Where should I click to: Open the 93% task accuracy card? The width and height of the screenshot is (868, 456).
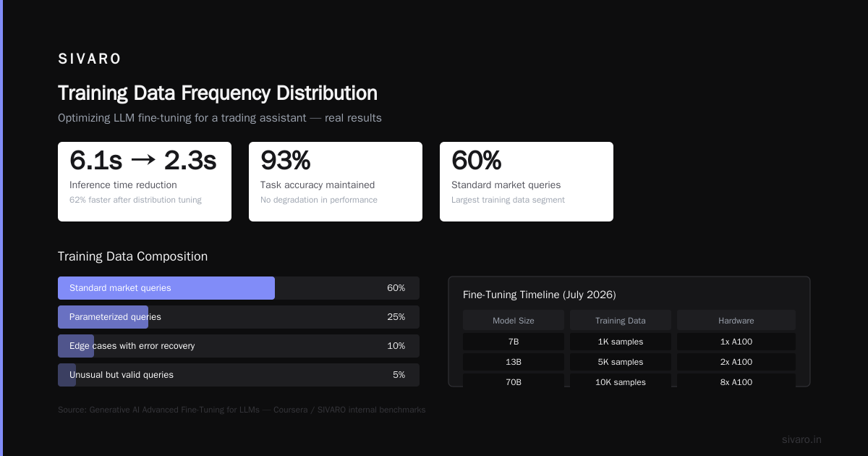point(336,182)
